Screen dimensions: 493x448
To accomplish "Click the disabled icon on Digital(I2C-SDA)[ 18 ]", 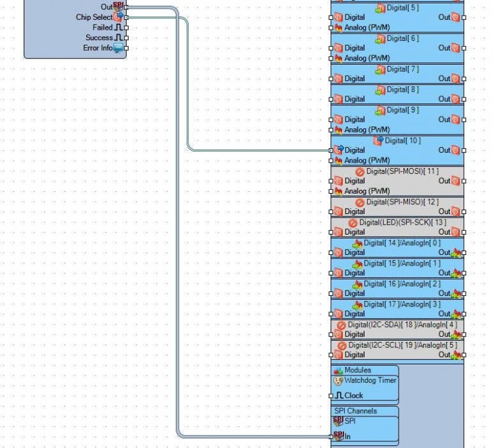I will click(x=341, y=325).
